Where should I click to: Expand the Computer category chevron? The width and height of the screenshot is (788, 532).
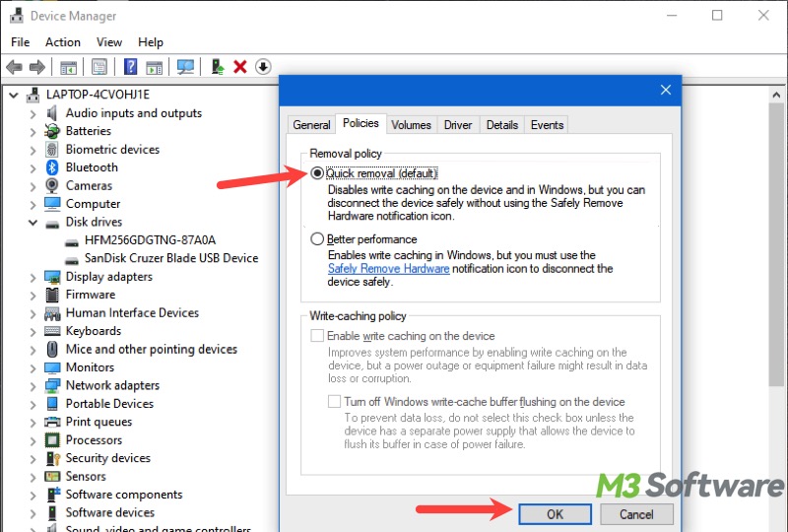pos(33,205)
